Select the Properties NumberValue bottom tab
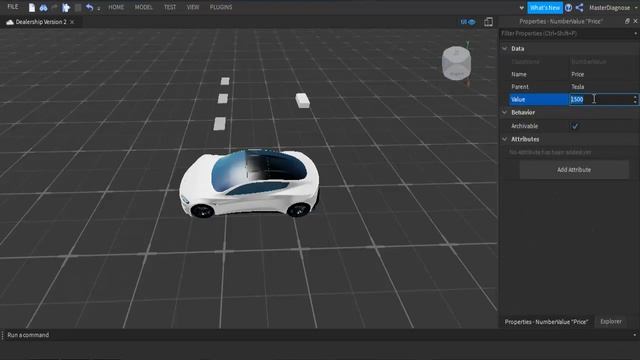 pos(546,322)
